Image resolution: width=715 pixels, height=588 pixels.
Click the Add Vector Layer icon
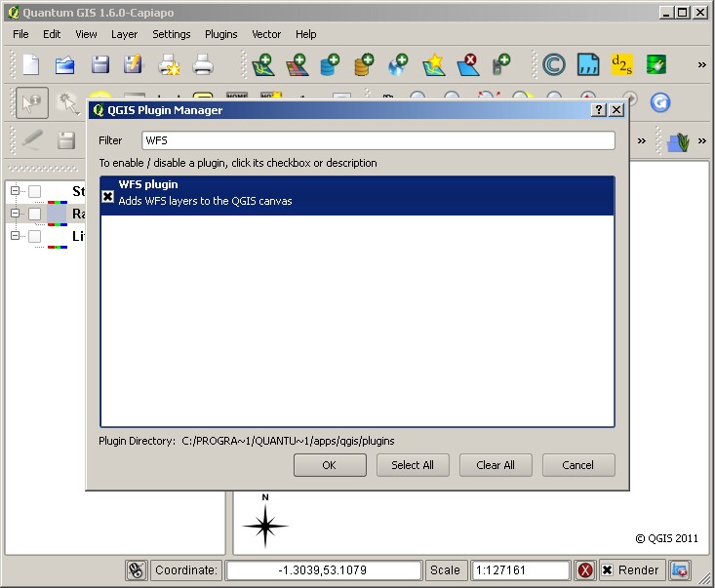pos(263,64)
